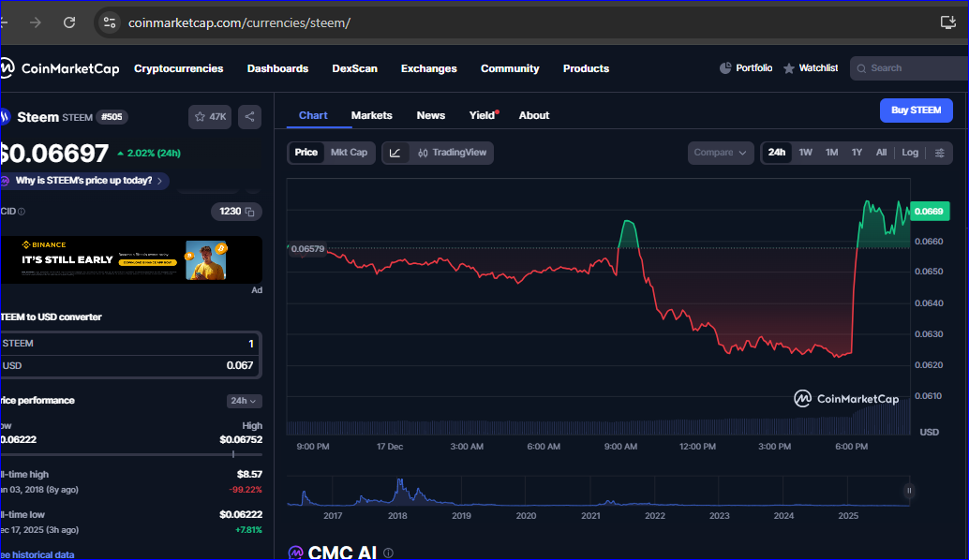This screenshot has width=969, height=560.
Task: Go forward using browser forward arrow
Action: point(36,22)
